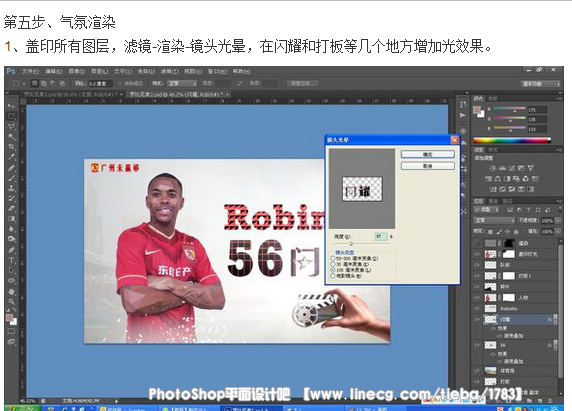
Task: Open the 编辑 menu
Action: (54, 71)
